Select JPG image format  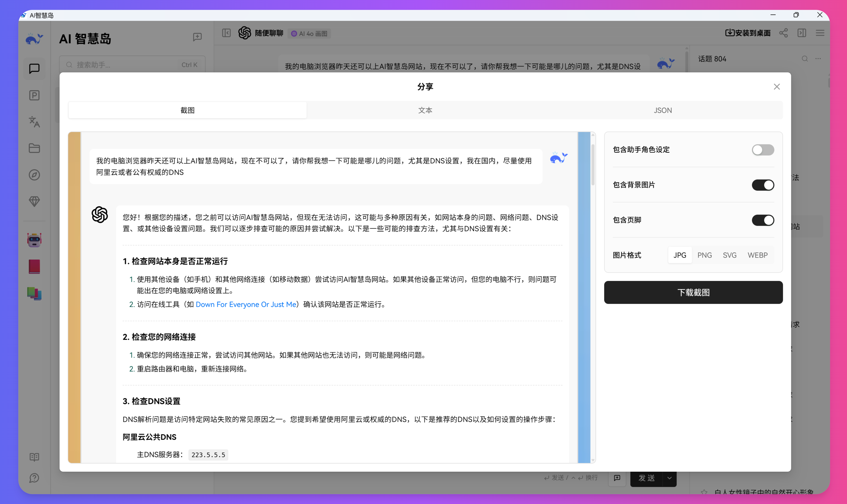(680, 255)
